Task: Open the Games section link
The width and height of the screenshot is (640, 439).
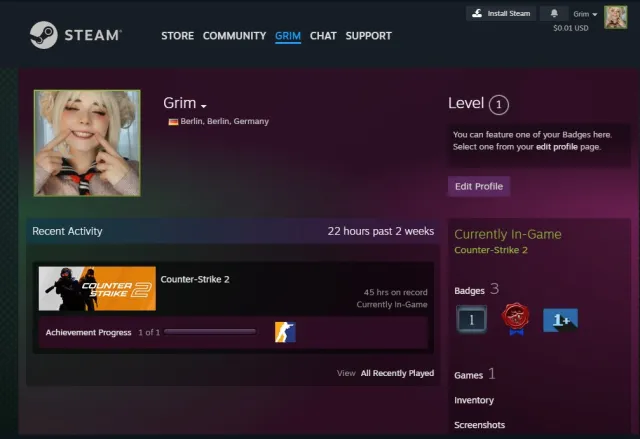Action: coord(469,375)
